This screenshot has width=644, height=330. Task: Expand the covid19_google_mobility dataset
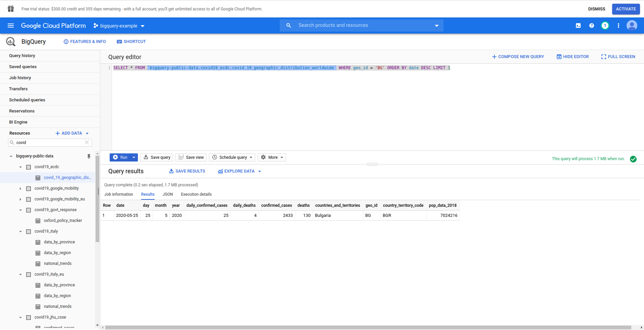[x=20, y=188]
